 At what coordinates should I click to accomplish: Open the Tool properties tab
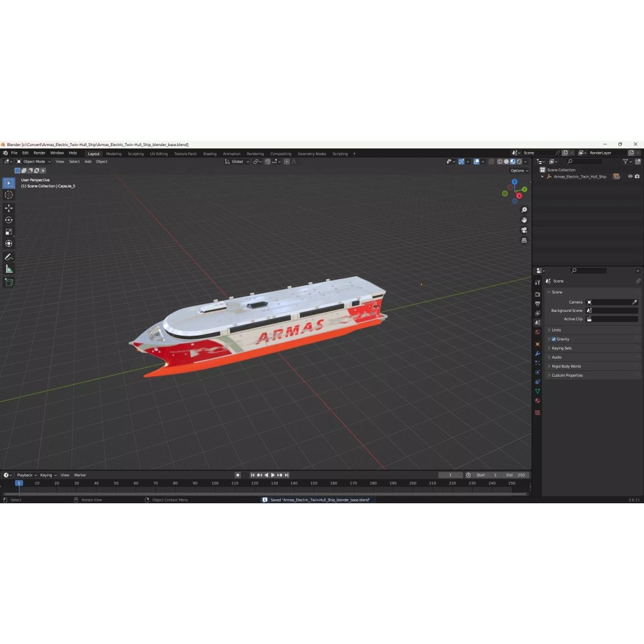[537, 283]
